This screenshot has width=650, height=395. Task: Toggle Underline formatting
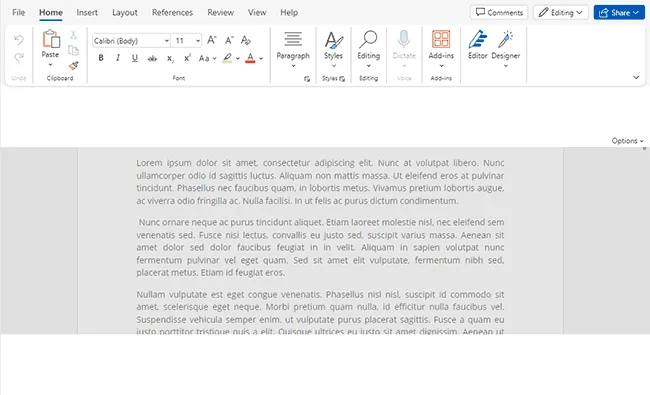tap(135, 58)
